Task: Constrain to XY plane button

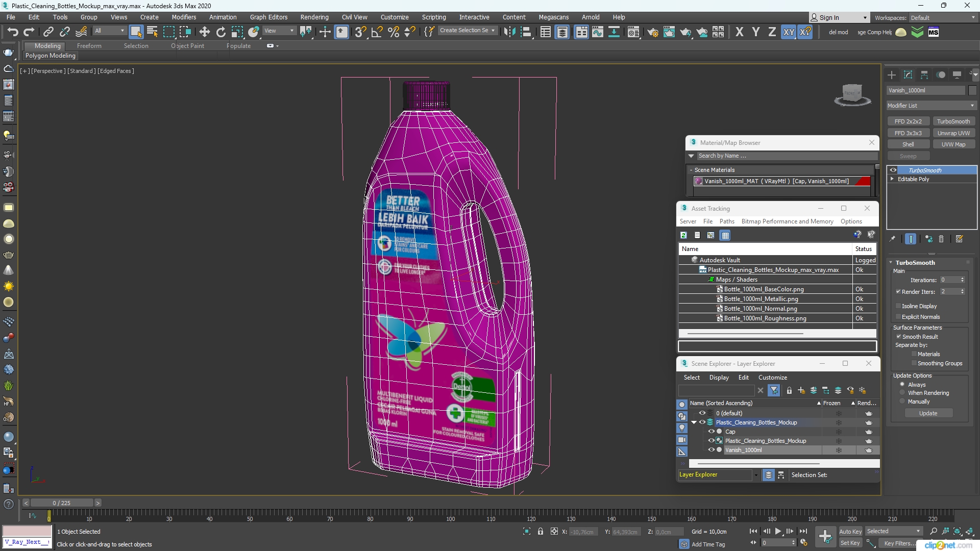Action: (x=789, y=32)
